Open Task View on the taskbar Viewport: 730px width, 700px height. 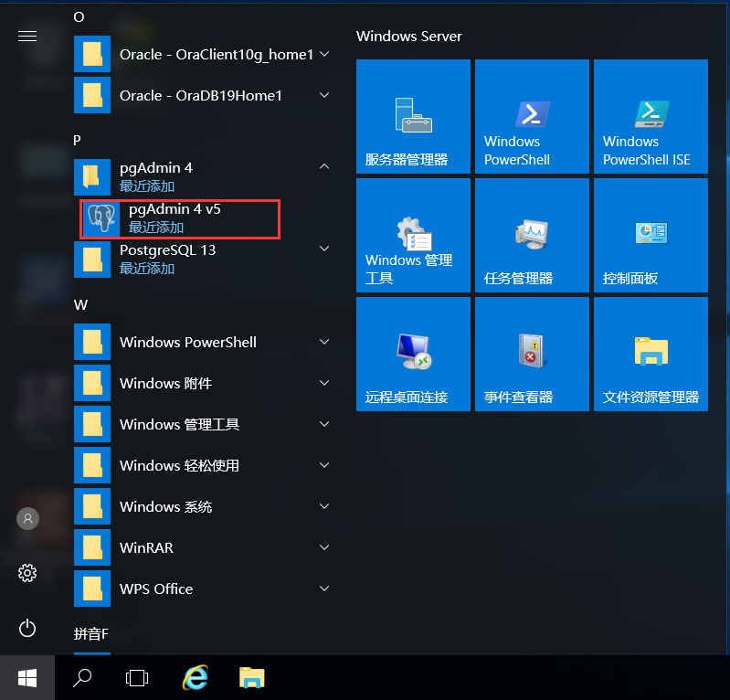click(x=137, y=678)
